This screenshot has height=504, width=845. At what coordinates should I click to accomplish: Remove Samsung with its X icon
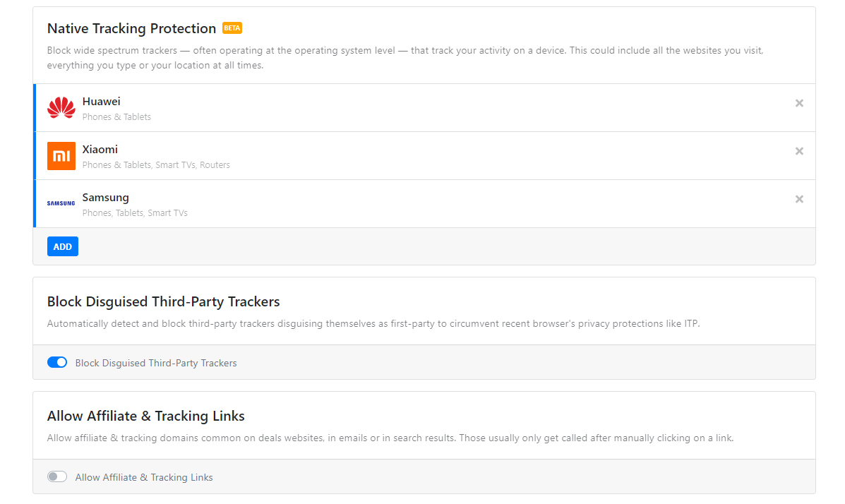tap(799, 199)
